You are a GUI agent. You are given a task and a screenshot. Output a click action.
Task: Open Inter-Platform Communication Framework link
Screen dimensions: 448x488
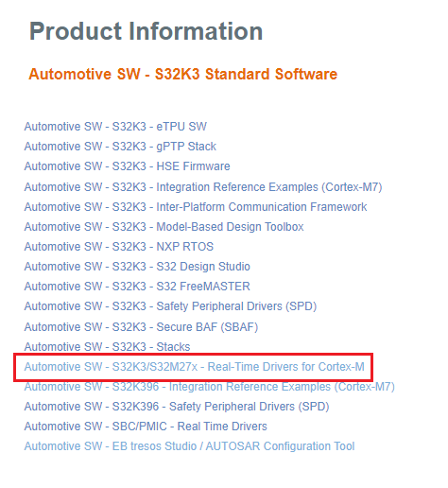[x=196, y=207]
